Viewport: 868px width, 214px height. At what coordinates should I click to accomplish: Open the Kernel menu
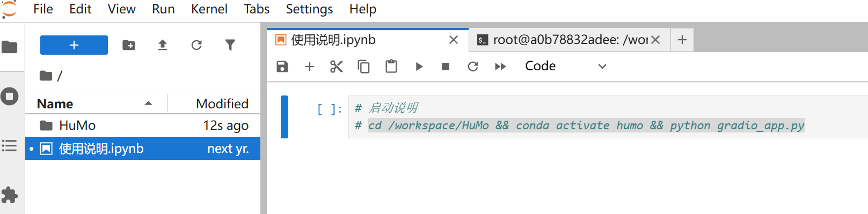click(209, 9)
